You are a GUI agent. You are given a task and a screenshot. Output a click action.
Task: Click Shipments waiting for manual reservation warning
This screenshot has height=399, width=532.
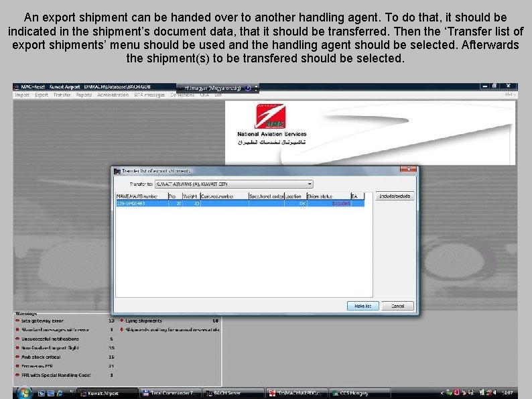pyautogui.click(x=172, y=330)
